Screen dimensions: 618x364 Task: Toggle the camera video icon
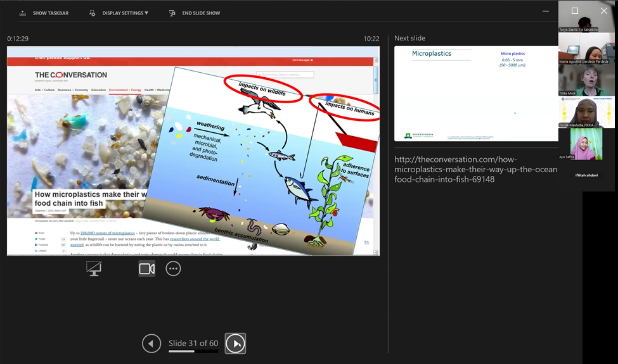[x=147, y=268]
